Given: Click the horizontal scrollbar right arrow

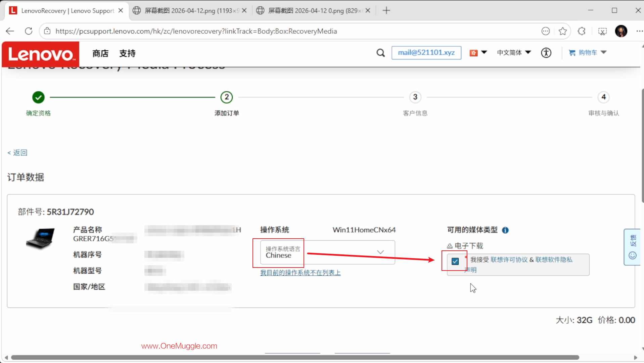Looking at the screenshot, I should (x=635, y=358).
